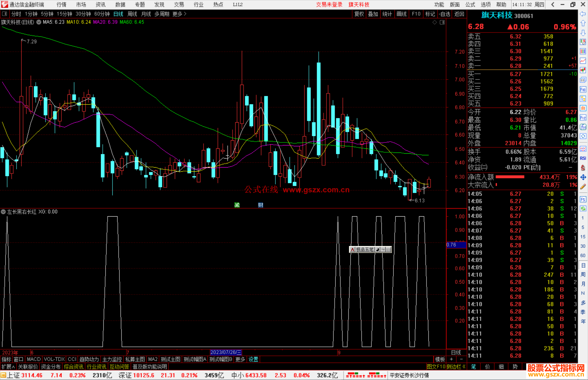The image size is (588, 380).
Task: Click the 设置 link in indicator bar
Action: (x=253, y=359)
